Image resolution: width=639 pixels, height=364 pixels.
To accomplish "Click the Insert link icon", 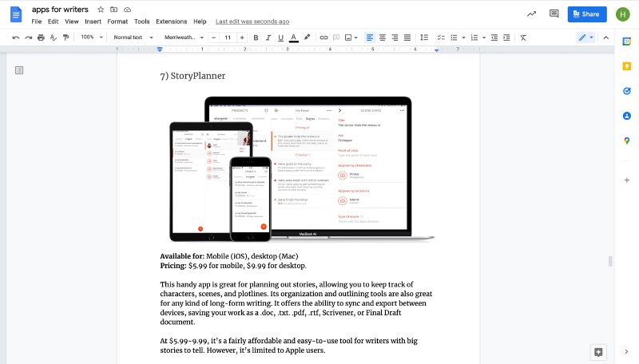I will [x=323, y=38].
